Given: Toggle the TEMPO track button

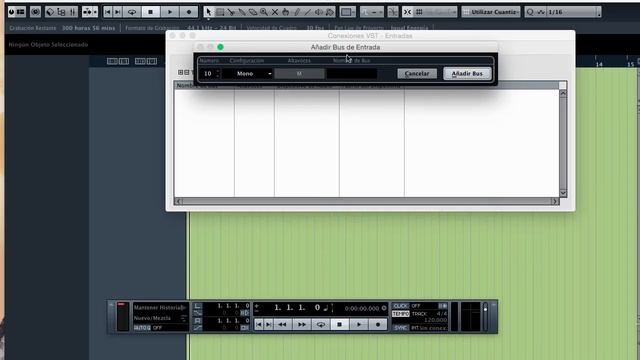Looking at the screenshot, I should pos(400,313).
